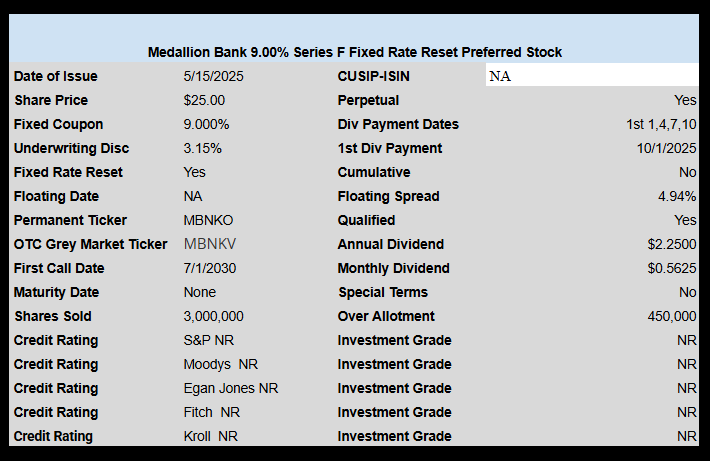
Task: Select the Monthly Dividend $0.5625 value
Action: (672, 268)
